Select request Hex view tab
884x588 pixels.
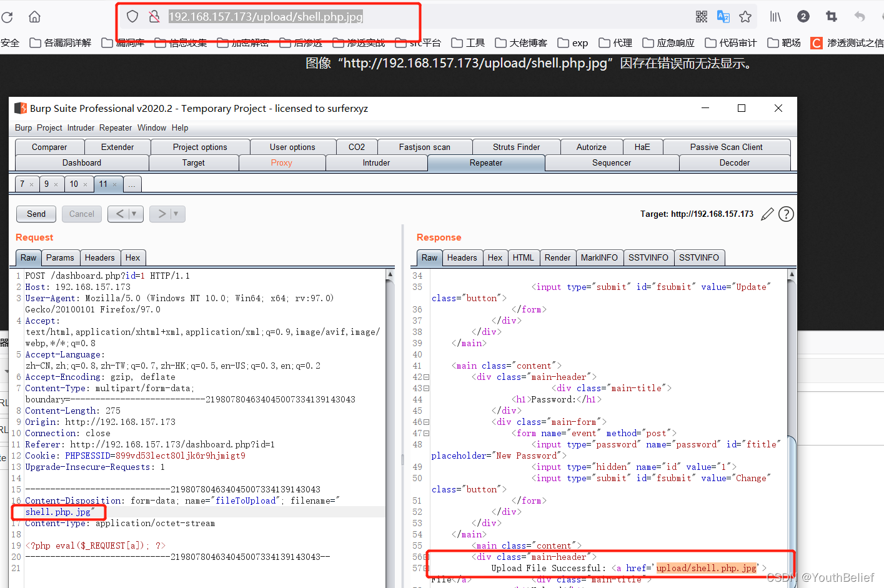[132, 257]
